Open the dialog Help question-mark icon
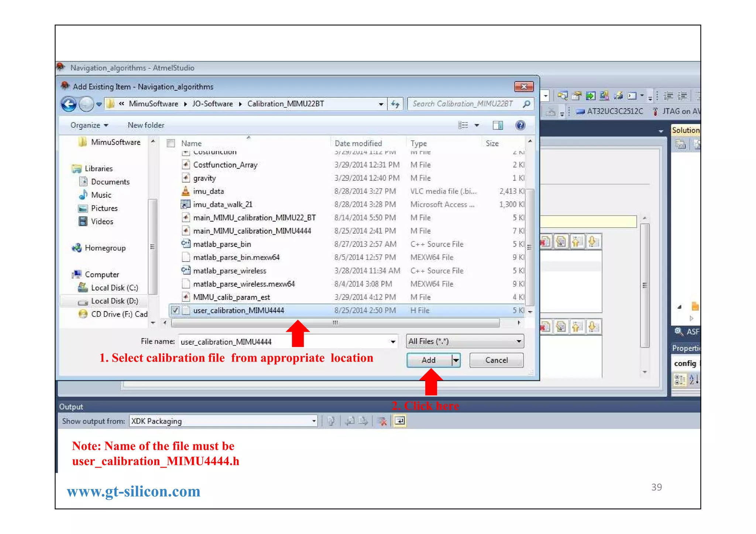 point(520,125)
